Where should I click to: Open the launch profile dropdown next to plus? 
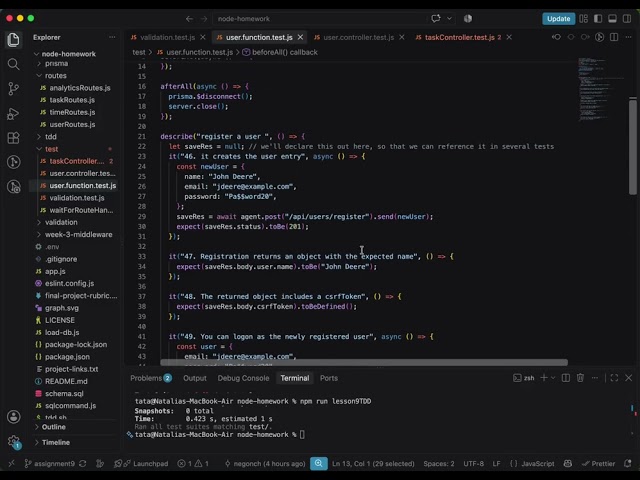tap(553, 378)
